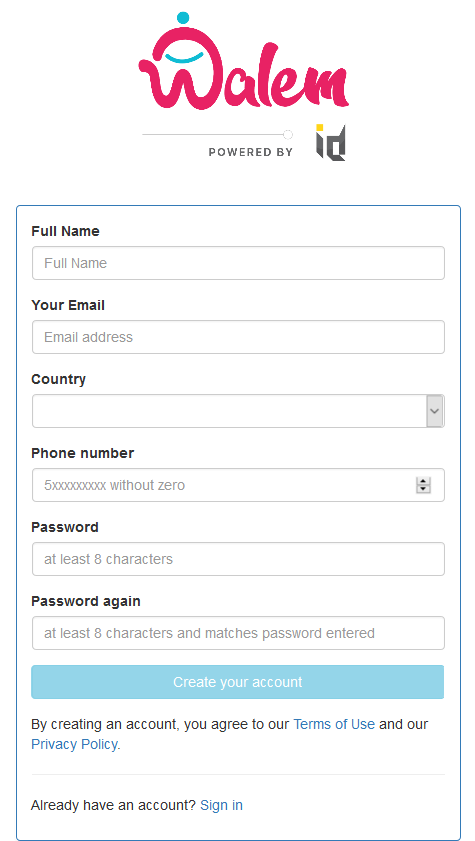Click inside the Country select box
The image size is (475, 841).
coord(238,411)
